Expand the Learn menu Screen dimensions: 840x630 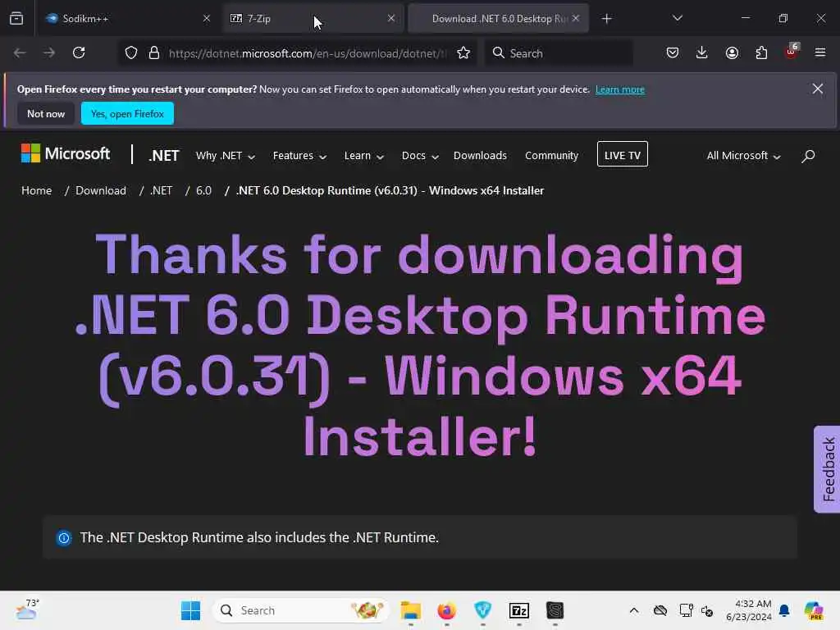pos(363,155)
